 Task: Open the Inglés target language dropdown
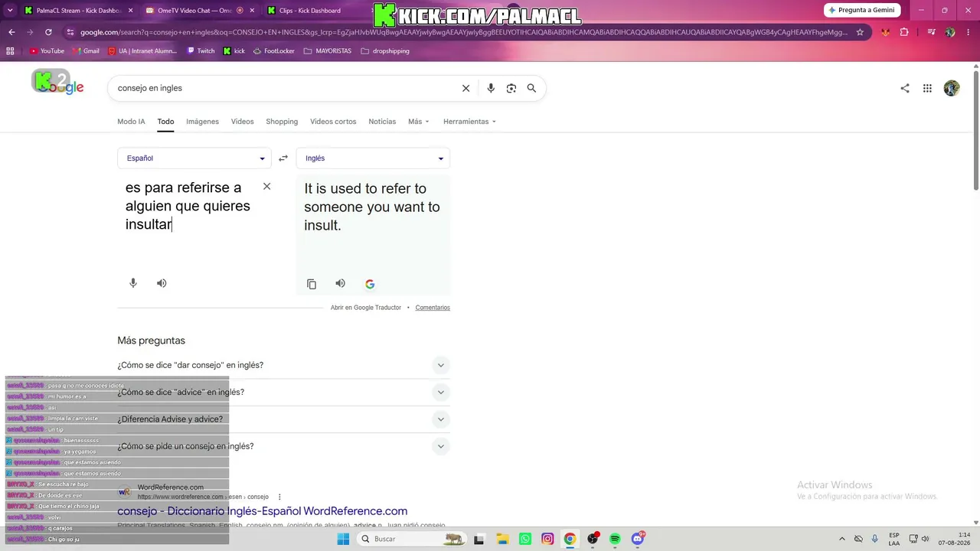coord(373,158)
